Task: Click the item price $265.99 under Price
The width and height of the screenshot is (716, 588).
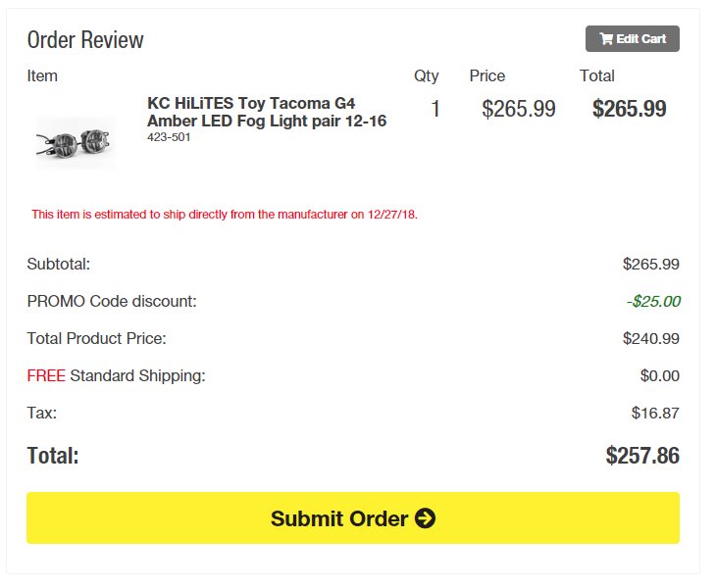Action: tap(519, 109)
